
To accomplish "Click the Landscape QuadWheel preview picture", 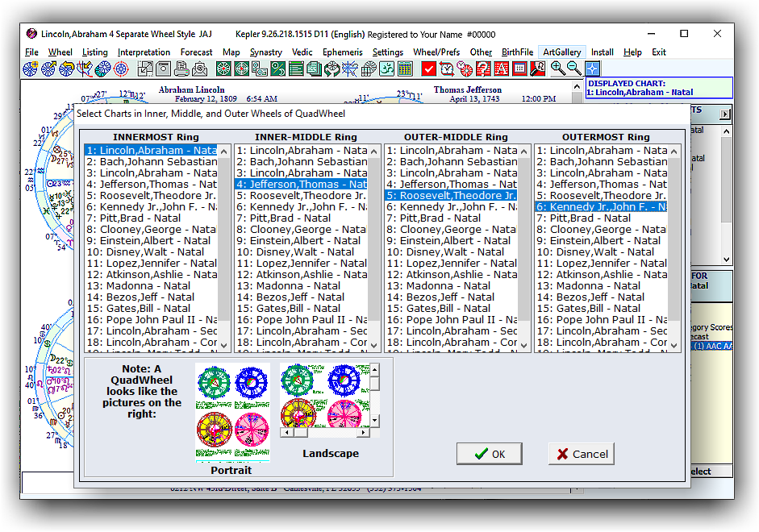I will tap(325, 396).
